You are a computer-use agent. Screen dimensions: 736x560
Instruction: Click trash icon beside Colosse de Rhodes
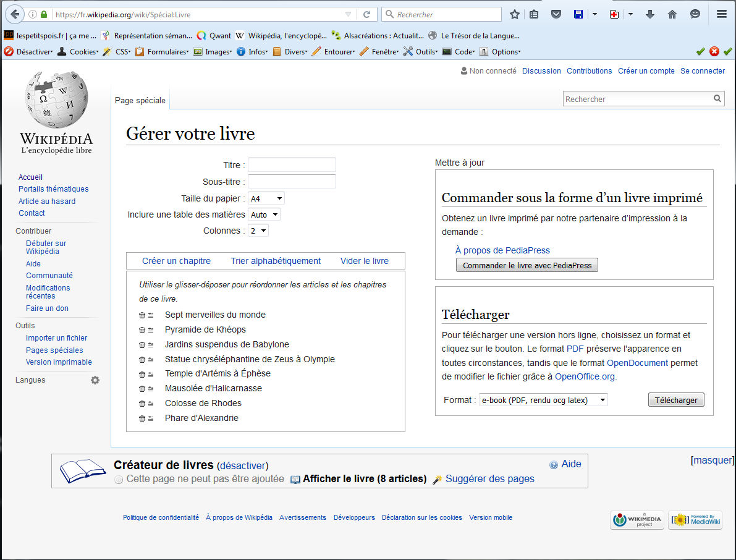(142, 404)
